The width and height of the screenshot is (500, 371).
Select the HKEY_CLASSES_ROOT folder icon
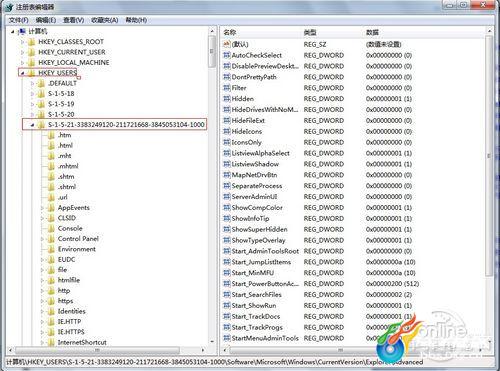coord(32,42)
